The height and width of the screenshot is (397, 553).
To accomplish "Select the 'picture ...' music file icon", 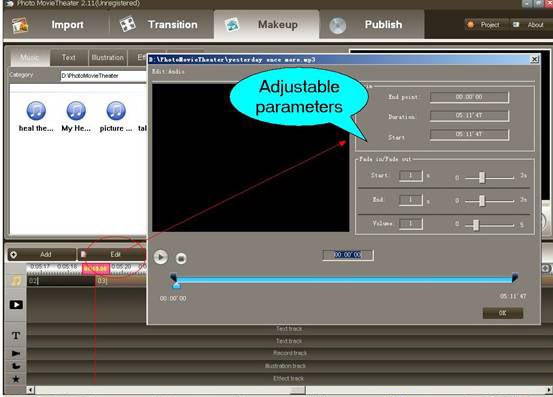I will 116,111.
